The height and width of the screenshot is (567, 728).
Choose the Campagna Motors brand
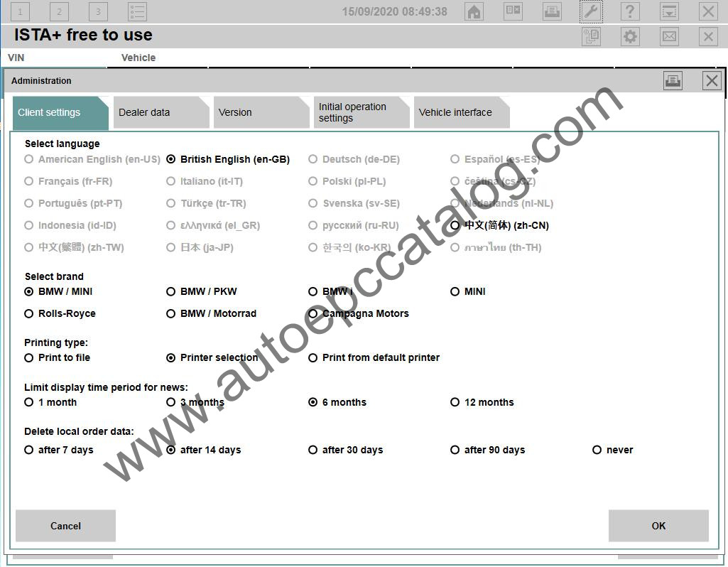(x=359, y=313)
